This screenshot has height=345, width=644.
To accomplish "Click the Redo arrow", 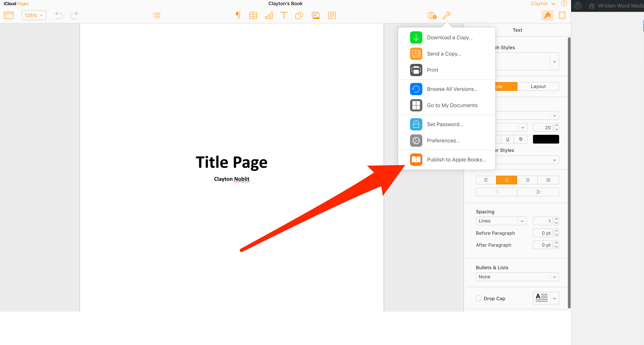I will tap(74, 15).
